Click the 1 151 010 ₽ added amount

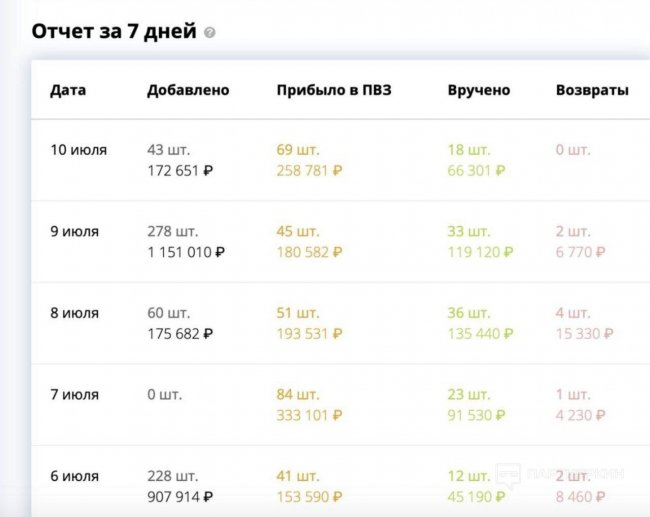(186, 252)
